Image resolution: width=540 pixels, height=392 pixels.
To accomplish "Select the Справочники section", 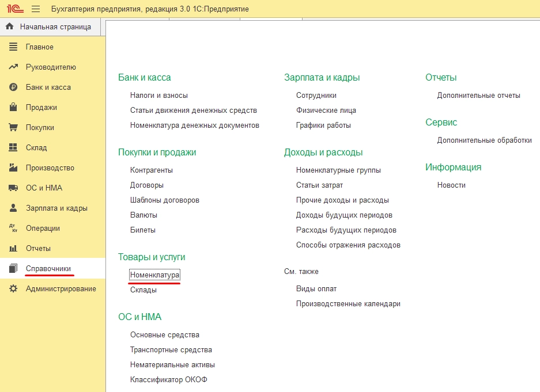I will point(48,269).
